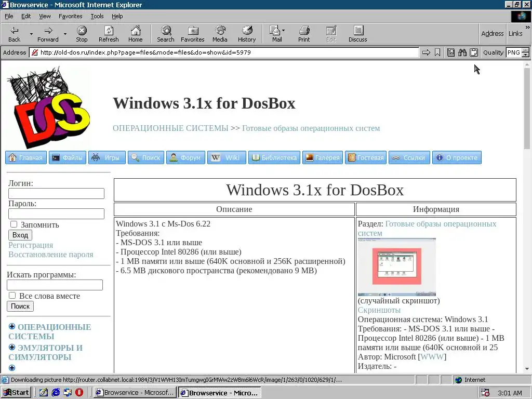Open the Edit menu

click(26, 16)
